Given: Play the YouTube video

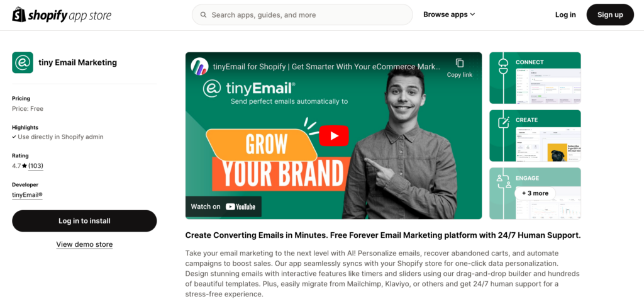Looking at the screenshot, I should click(333, 135).
